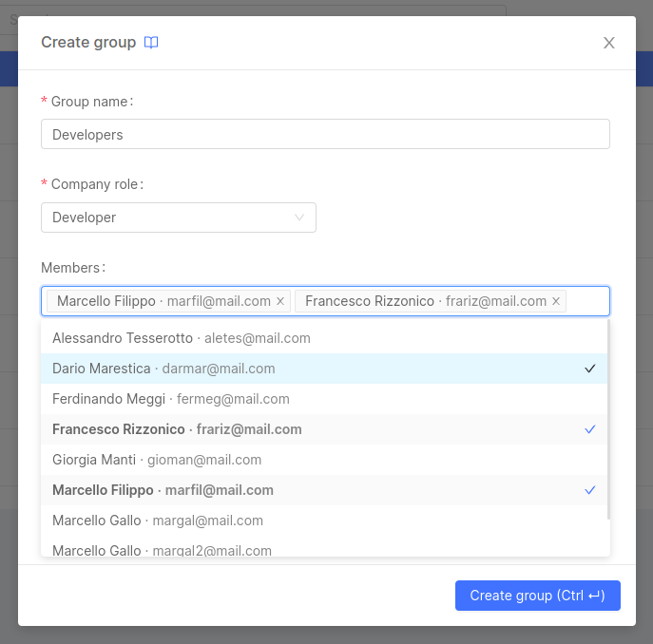Click the Create group button
The height and width of the screenshot is (644, 653).
point(537,596)
